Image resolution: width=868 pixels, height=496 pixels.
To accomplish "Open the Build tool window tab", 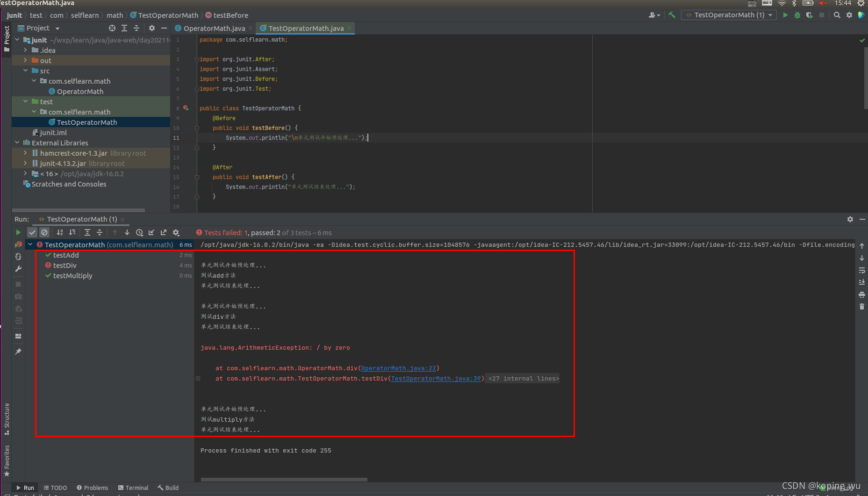I will [168, 488].
